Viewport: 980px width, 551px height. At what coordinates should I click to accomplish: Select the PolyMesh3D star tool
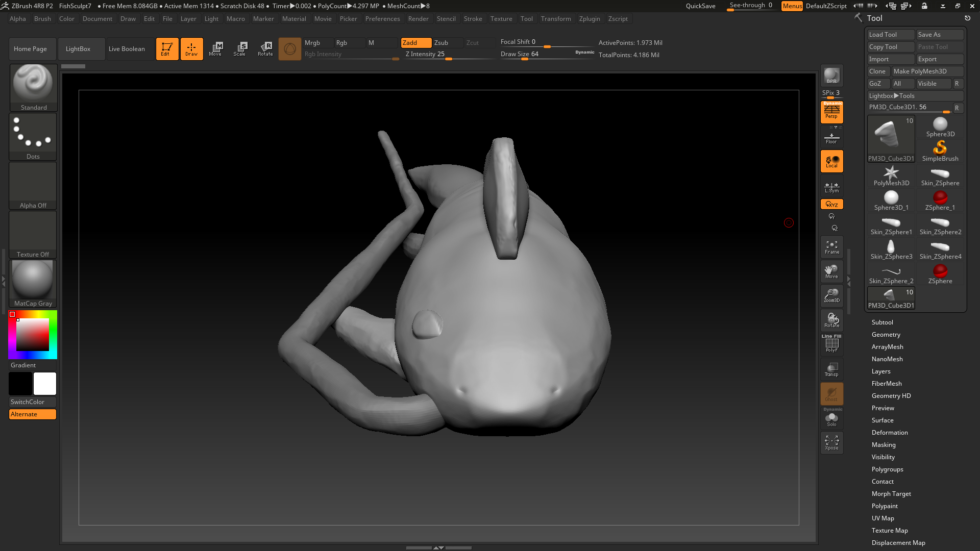coord(891,176)
